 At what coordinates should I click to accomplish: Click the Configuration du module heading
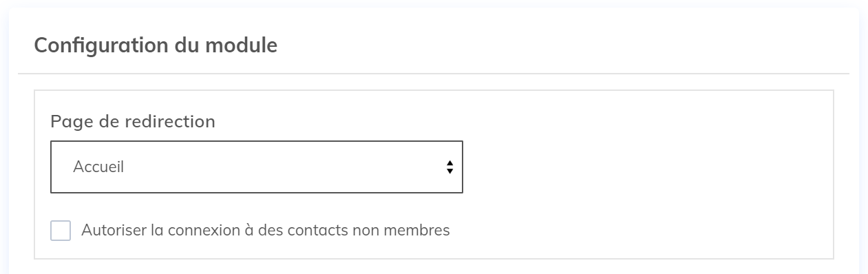pos(156,46)
